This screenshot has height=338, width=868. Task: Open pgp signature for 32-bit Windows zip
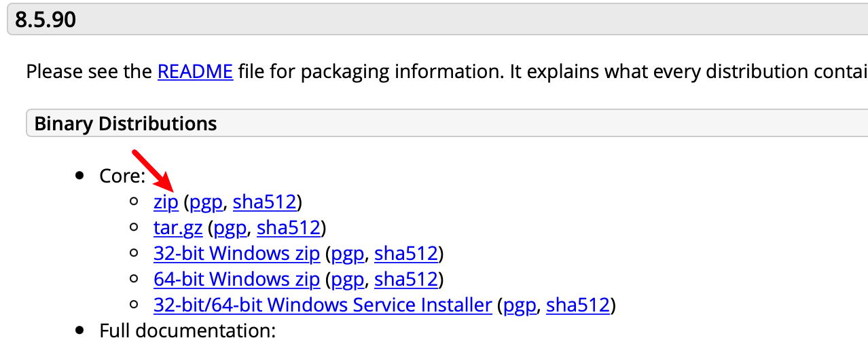coord(348,254)
